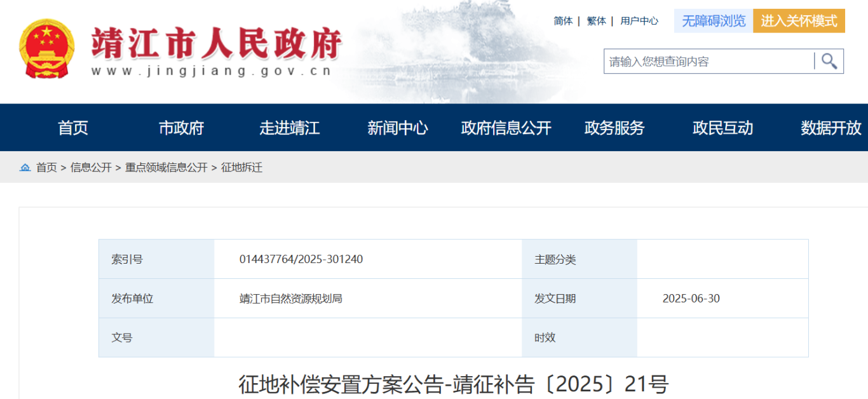Click the www.jingjiang.gov.cn URL text
Screen dimensions: 868x399
tap(212, 71)
